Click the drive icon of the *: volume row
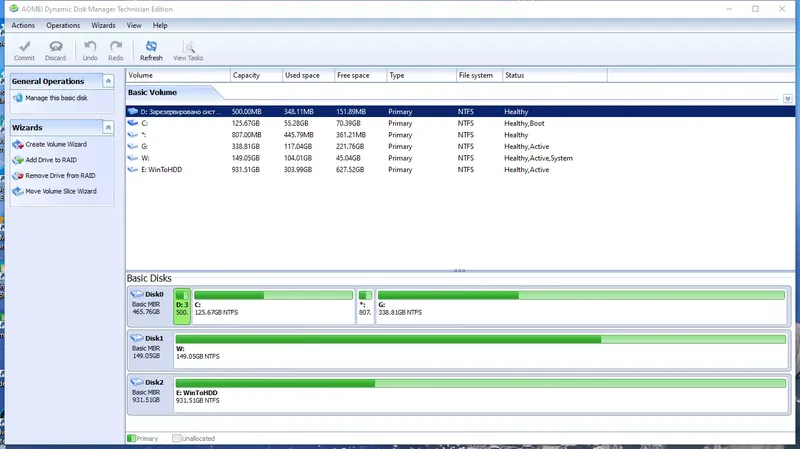 [133, 135]
